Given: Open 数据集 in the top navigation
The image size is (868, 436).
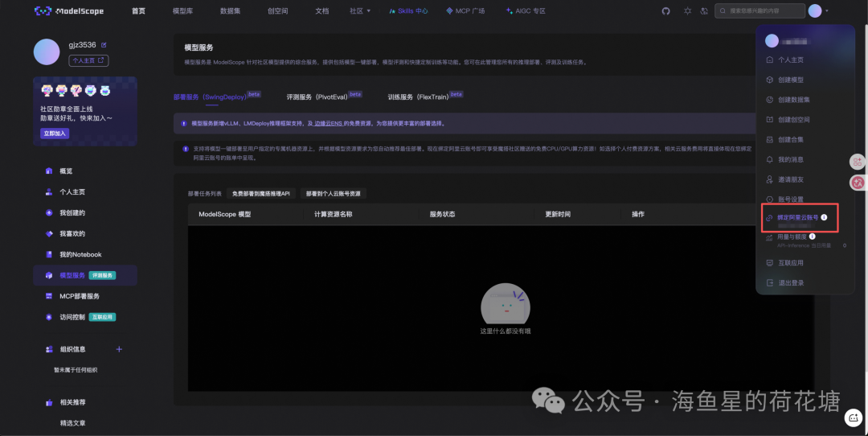Looking at the screenshot, I should click(x=231, y=11).
